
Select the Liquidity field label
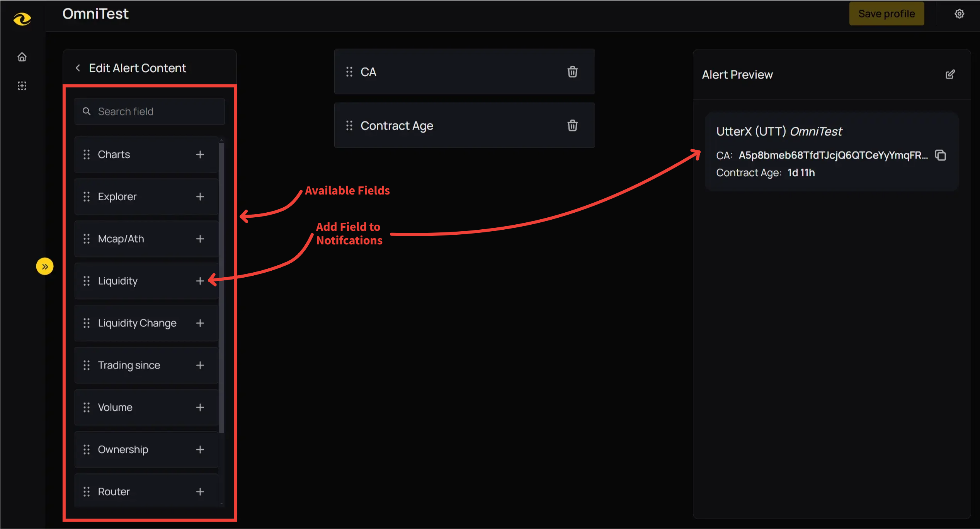[118, 281]
